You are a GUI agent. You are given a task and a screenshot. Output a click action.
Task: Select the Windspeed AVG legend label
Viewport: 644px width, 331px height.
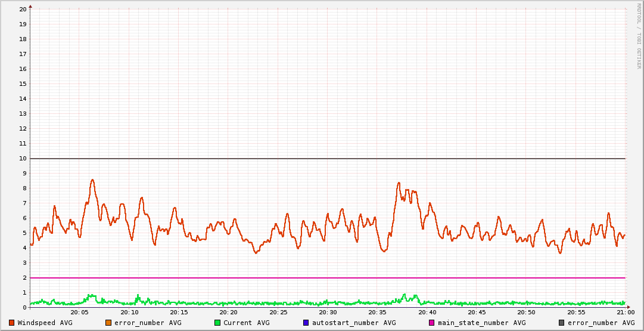click(x=45, y=323)
